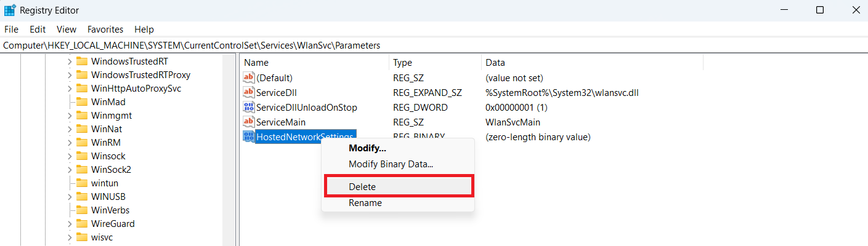Click the wisvc folder icon

point(82,237)
